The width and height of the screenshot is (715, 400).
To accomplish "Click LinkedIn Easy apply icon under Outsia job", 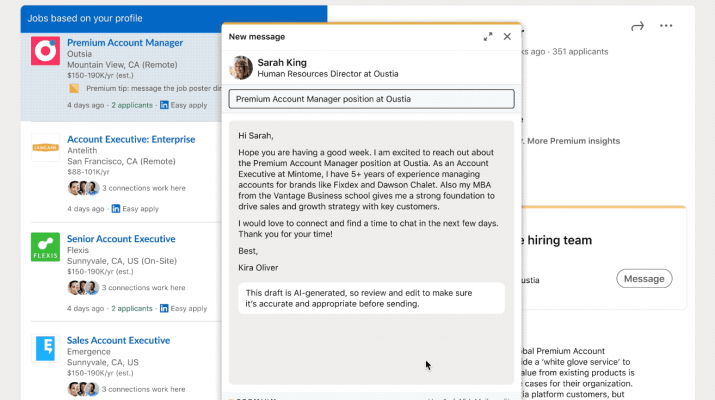I will (x=164, y=105).
